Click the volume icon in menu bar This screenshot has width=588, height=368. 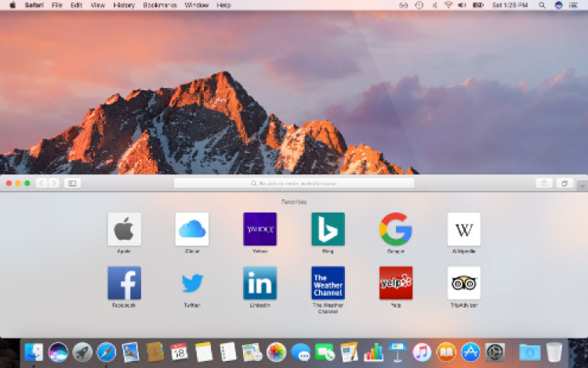(462, 5)
